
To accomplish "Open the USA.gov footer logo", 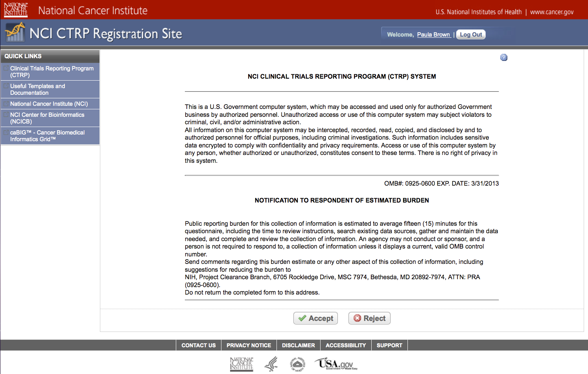I will (x=336, y=364).
